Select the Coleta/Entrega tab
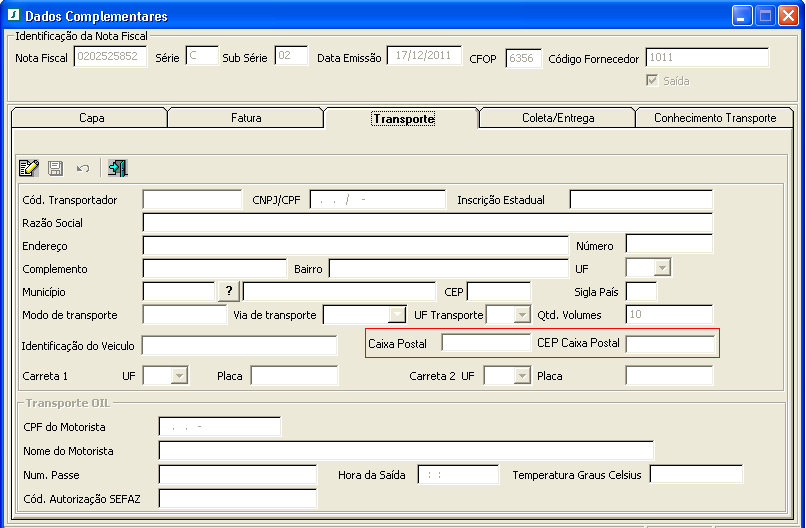Image resolution: width=806 pixels, height=528 pixels. pyautogui.click(x=558, y=118)
